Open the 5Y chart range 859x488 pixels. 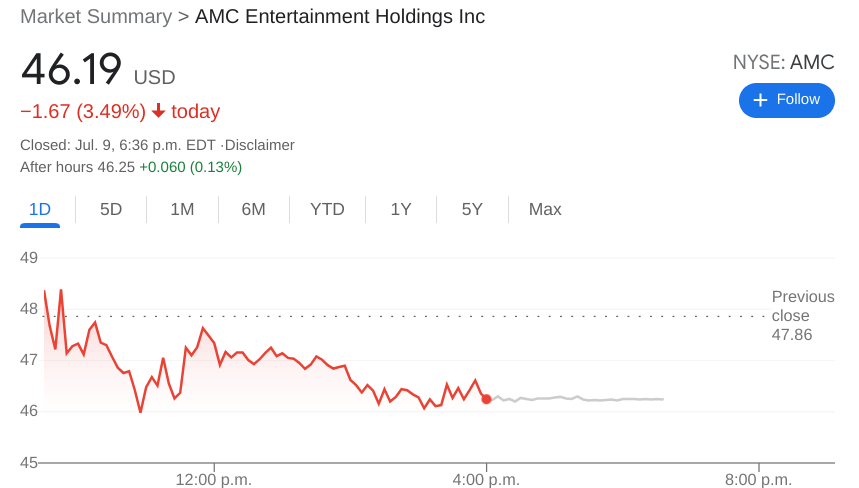[472, 210]
